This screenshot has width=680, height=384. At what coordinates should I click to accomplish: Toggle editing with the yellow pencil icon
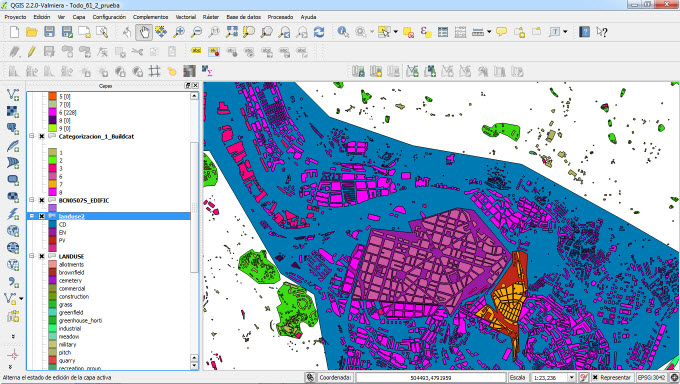click(32, 52)
